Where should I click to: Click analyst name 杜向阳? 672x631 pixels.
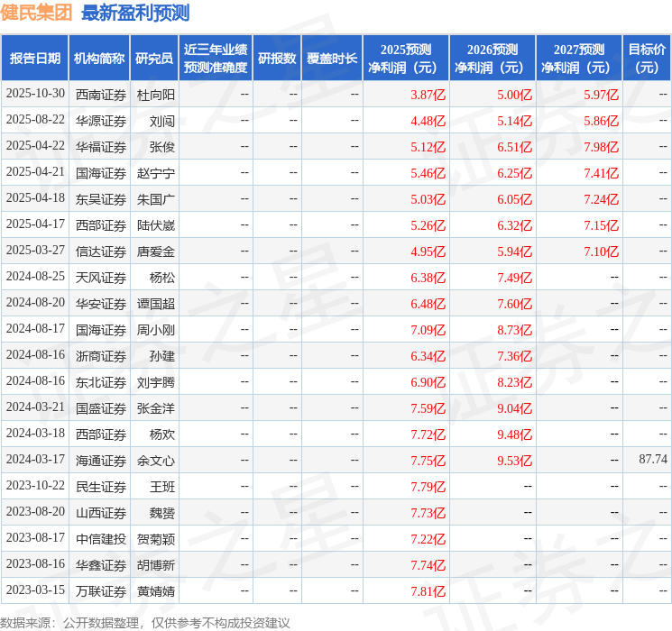155,95
